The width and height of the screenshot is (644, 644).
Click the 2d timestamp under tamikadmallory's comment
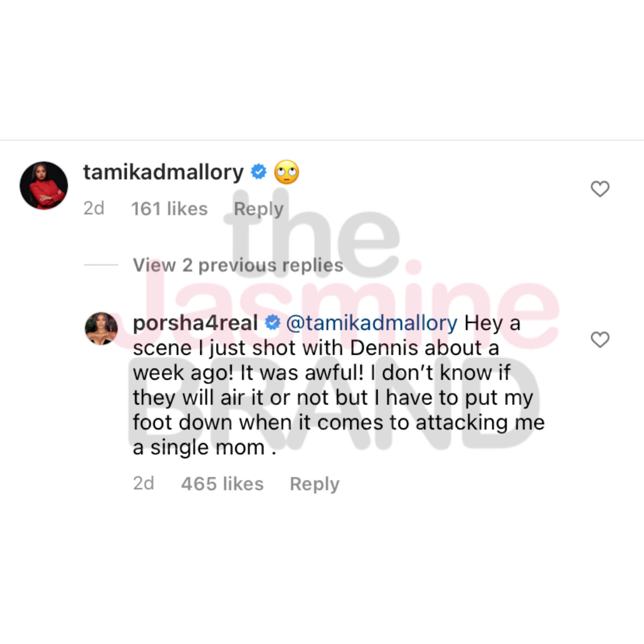tap(94, 208)
